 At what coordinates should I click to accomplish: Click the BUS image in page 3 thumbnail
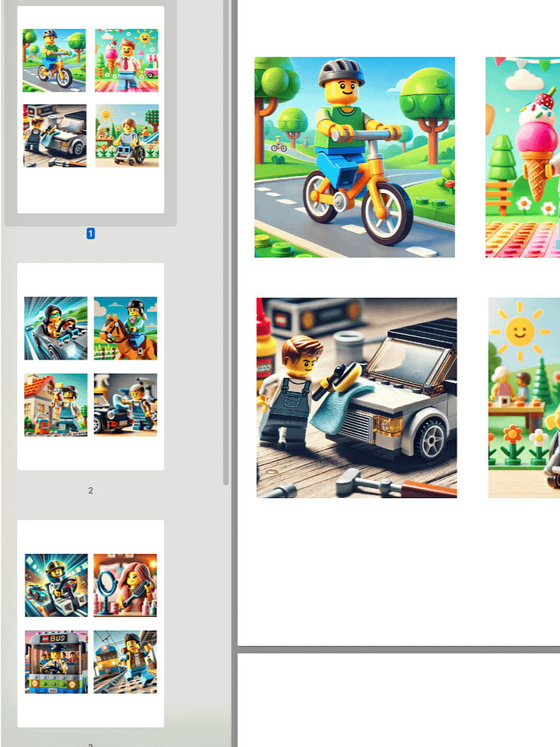pyautogui.click(x=56, y=662)
